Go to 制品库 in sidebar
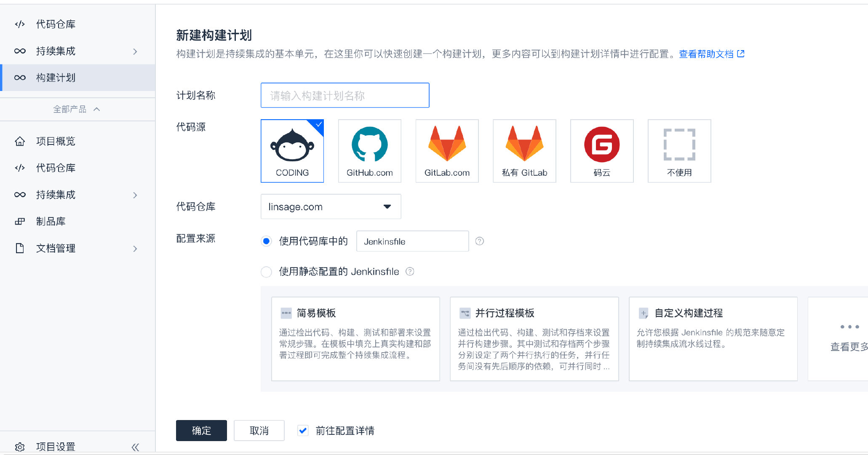868x455 pixels. pos(51,222)
